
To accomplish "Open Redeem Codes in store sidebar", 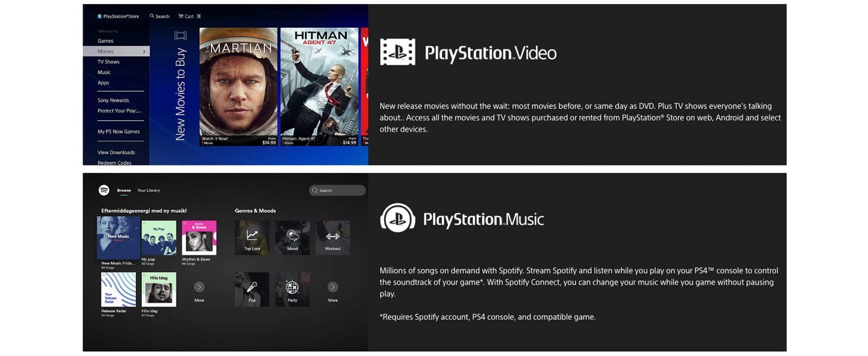I will tap(114, 163).
